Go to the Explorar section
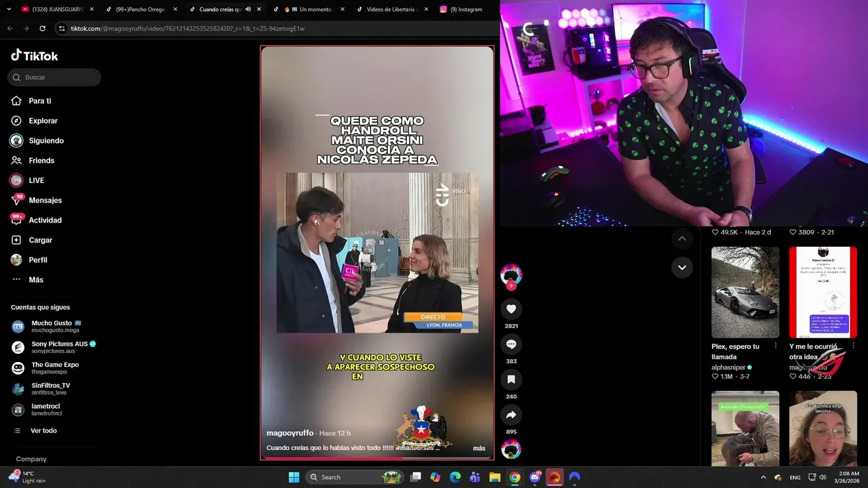Image resolution: width=868 pixels, height=488 pixels. [43, 121]
